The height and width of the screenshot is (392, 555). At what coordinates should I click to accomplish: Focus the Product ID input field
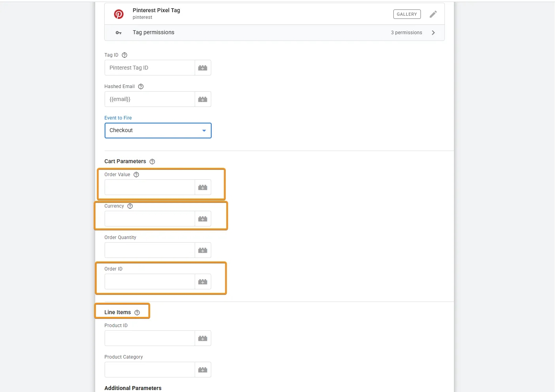click(150, 338)
